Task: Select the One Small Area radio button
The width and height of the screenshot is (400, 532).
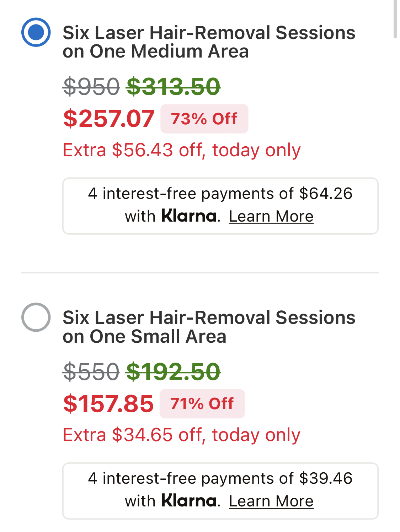Action: pos(36,317)
